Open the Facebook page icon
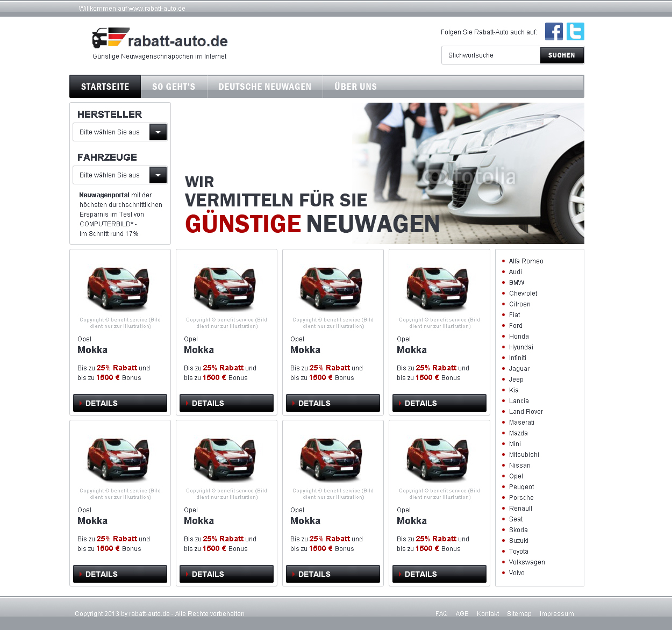Viewport: 672px width, 630px height. [554, 32]
